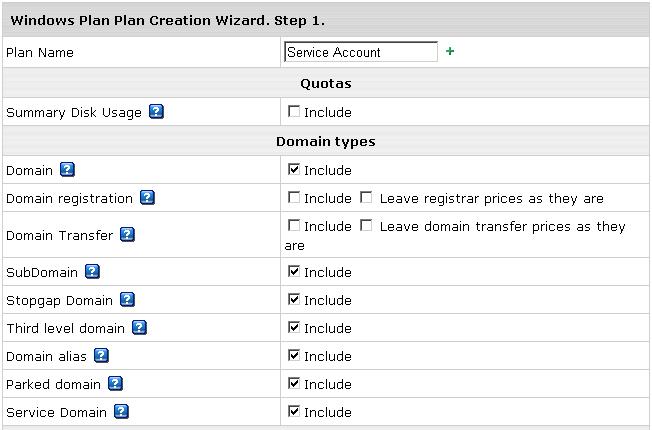Click the Domain alias help icon
Viewport: 652px width, 430px height.
pyautogui.click(x=101, y=356)
